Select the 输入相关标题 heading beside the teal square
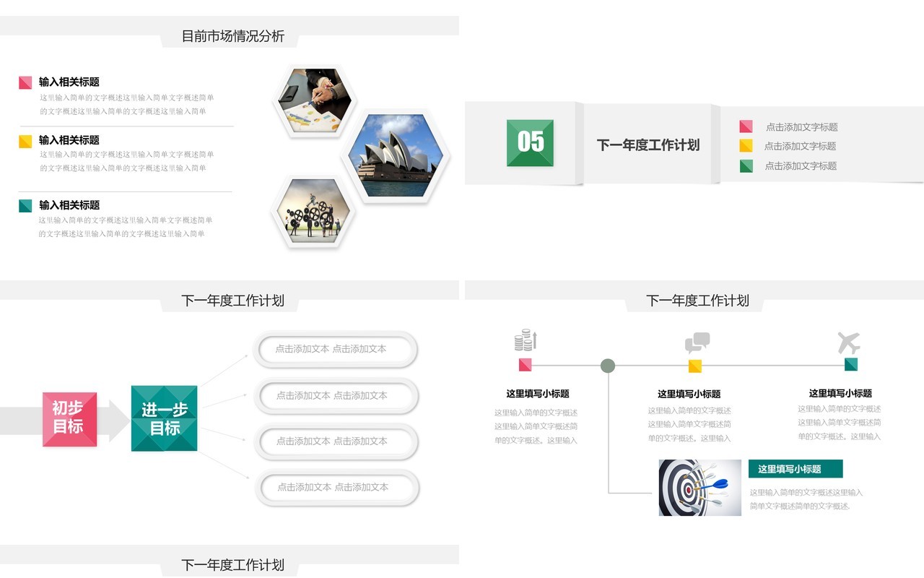The image size is (924, 578). [x=69, y=205]
